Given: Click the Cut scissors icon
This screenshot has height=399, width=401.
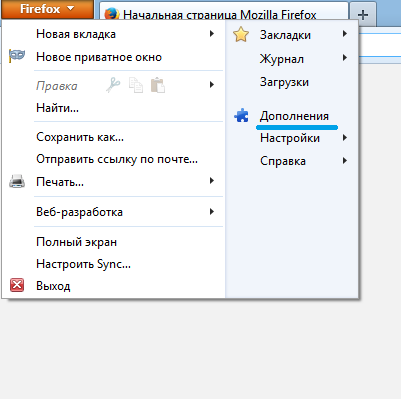Looking at the screenshot, I should pyautogui.click(x=113, y=85).
